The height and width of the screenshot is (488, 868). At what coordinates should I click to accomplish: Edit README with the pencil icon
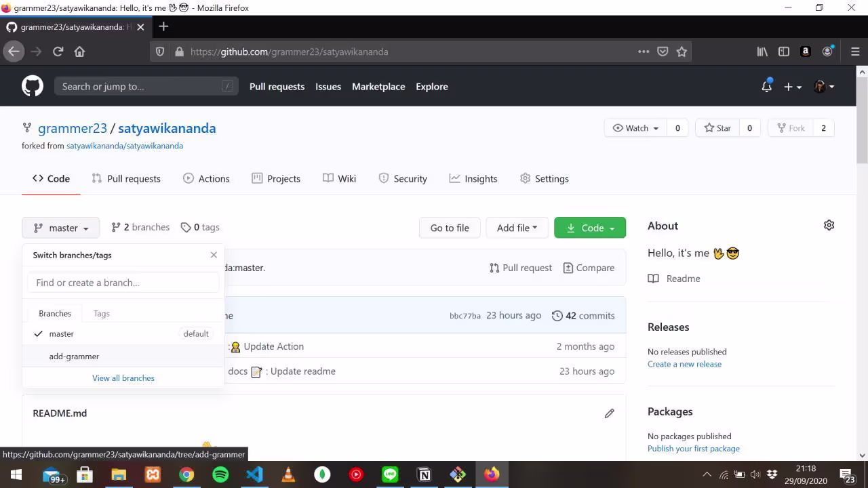click(x=609, y=413)
